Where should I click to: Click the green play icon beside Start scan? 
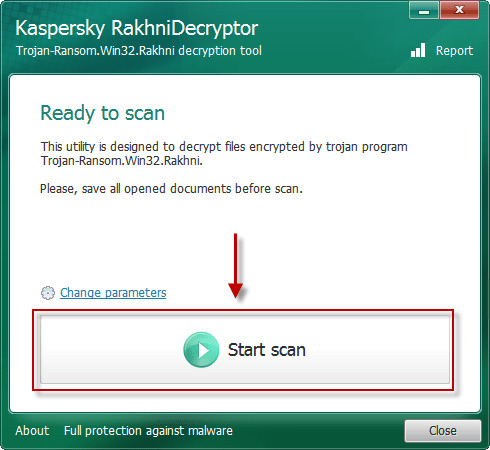201,350
